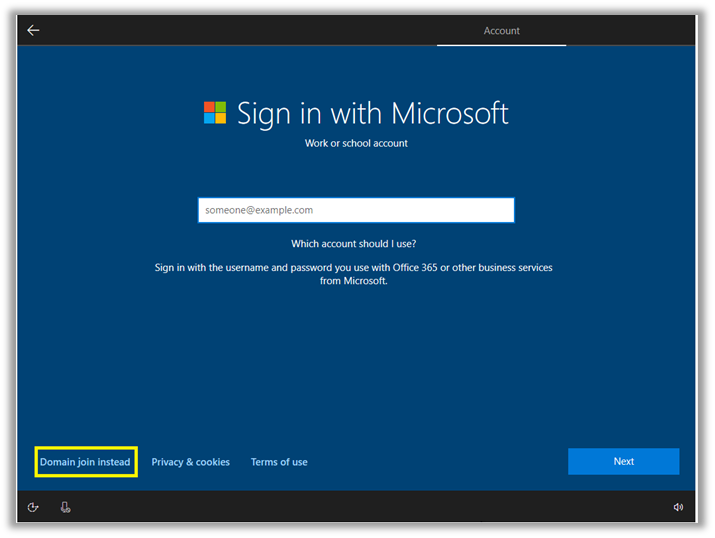Open Privacy & cookies link

pos(191,462)
